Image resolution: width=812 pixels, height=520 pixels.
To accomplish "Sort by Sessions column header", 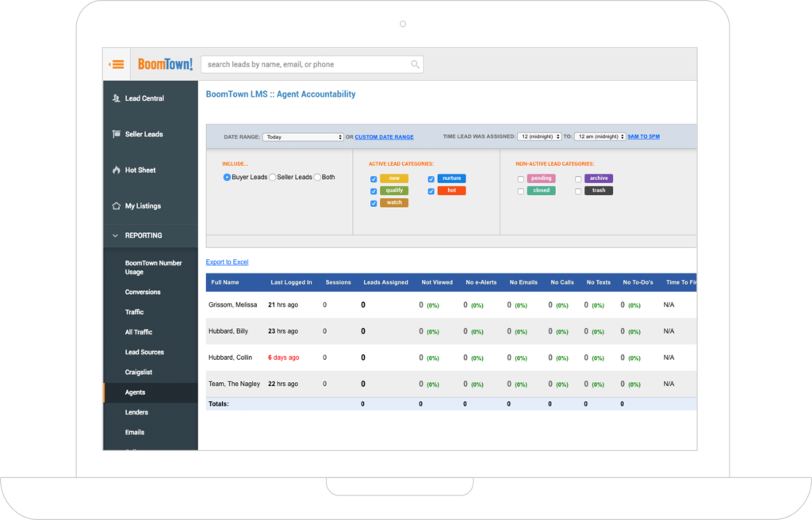I will 338,282.
